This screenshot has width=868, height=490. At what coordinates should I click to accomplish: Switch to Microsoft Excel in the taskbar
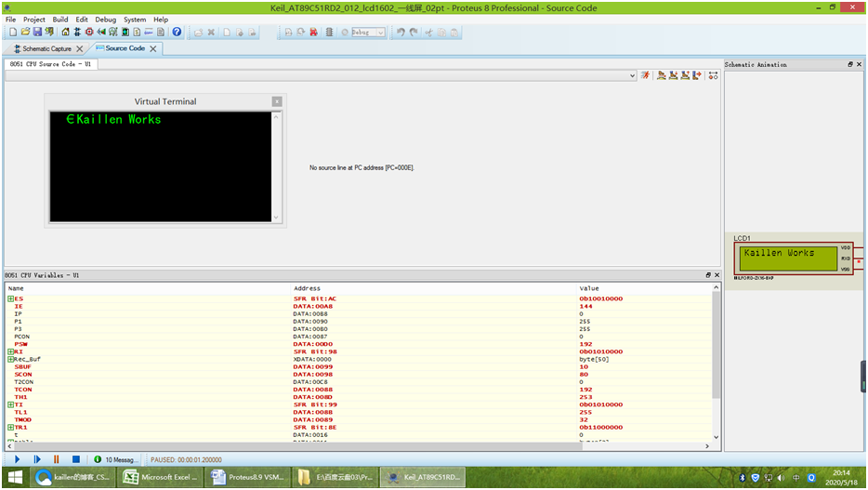tap(161, 477)
